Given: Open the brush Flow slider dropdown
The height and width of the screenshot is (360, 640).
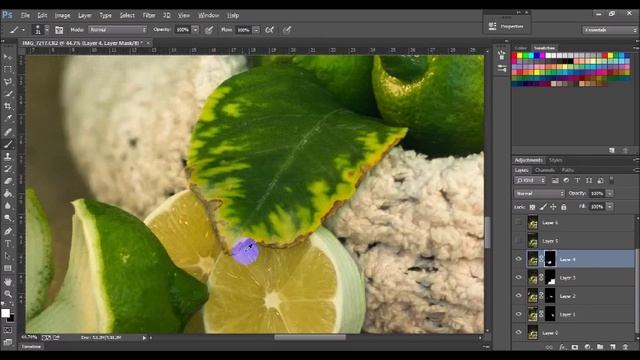Looking at the screenshot, I should pyautogui.click(x=256, y=30).
